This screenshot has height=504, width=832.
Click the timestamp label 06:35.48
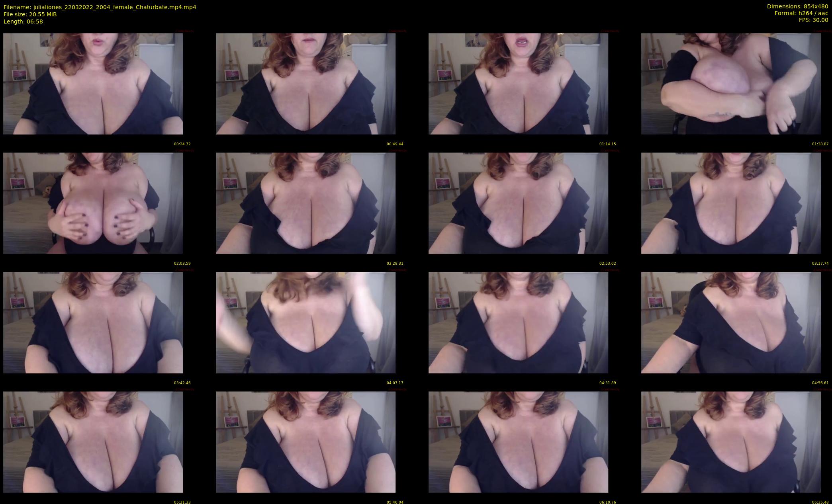[820, 502]
